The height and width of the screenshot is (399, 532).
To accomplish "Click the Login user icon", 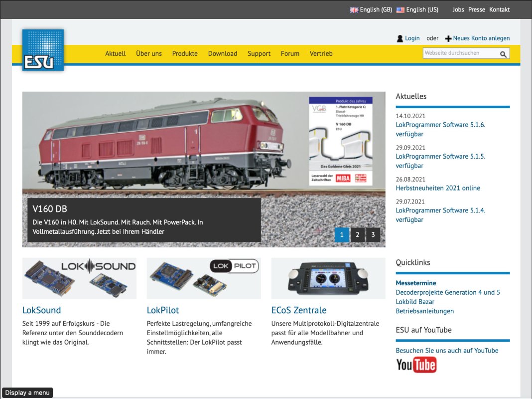I will coord(399,38).
